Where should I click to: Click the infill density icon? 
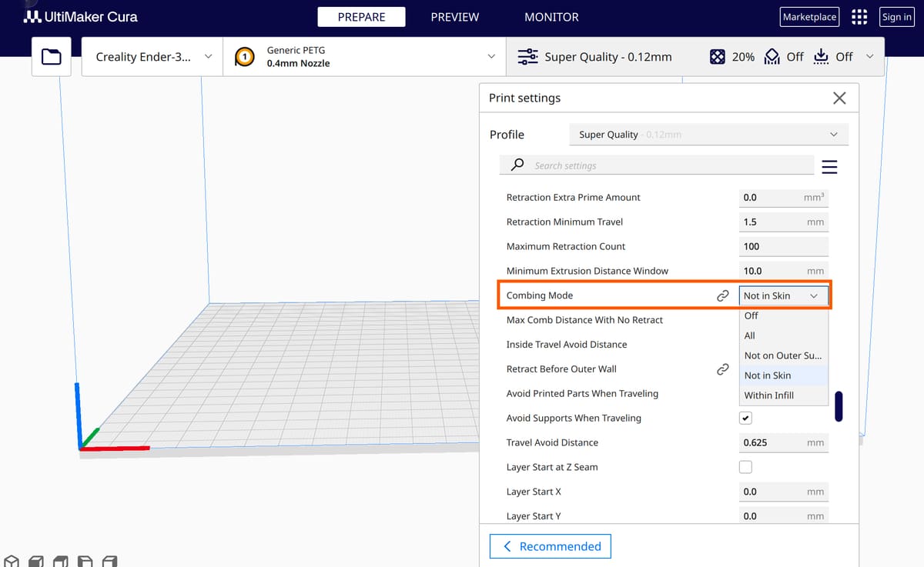tap(717, 57)
